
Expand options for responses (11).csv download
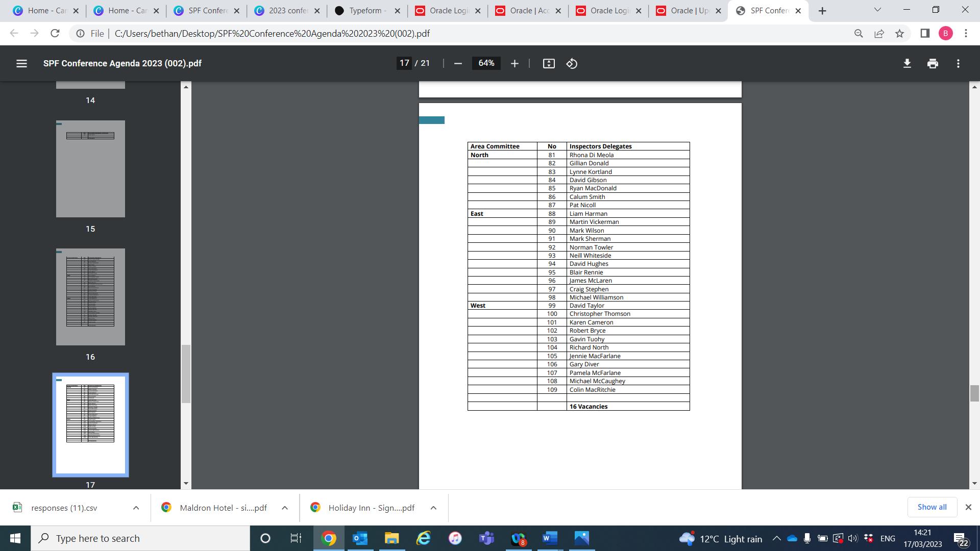coord(136,508)
